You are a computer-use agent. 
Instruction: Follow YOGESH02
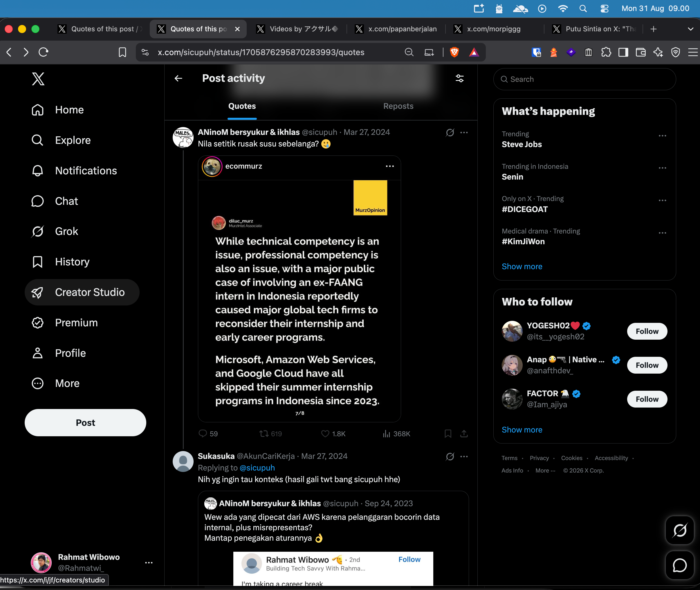pos(647,331)
